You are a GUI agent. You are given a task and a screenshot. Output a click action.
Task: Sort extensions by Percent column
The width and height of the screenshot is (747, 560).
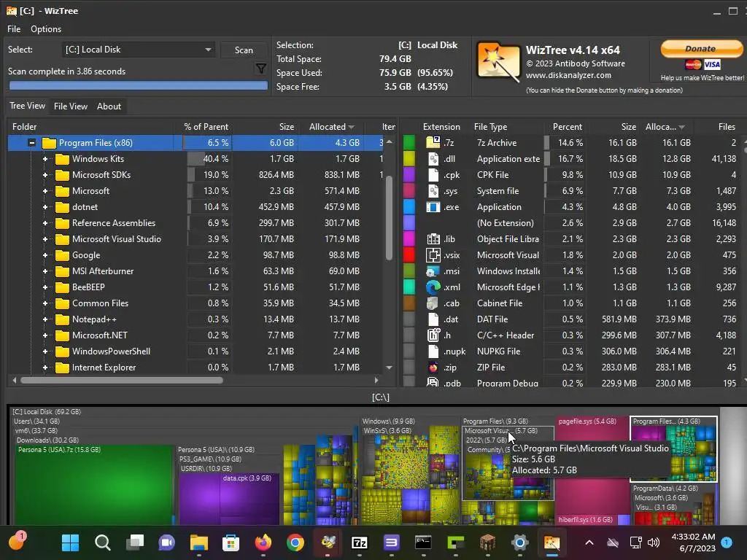click(567, 127)
